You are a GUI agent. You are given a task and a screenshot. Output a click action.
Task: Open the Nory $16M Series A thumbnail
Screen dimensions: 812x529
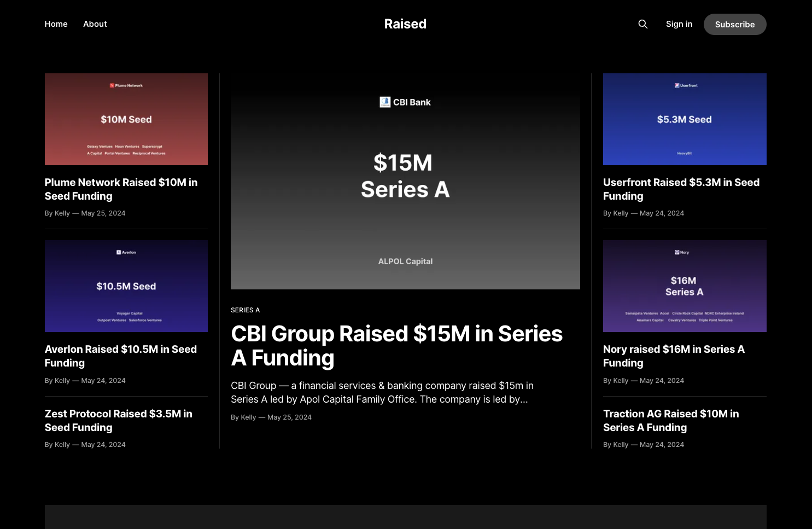(685, 286)
